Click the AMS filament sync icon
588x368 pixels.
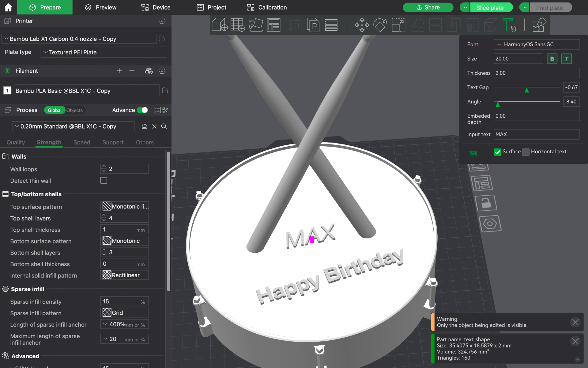point(149,71)
